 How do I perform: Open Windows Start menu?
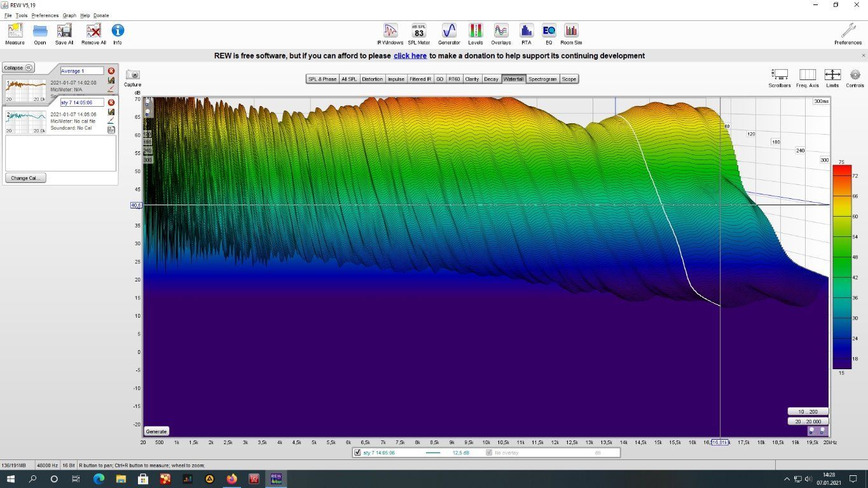tap(11, 478)
